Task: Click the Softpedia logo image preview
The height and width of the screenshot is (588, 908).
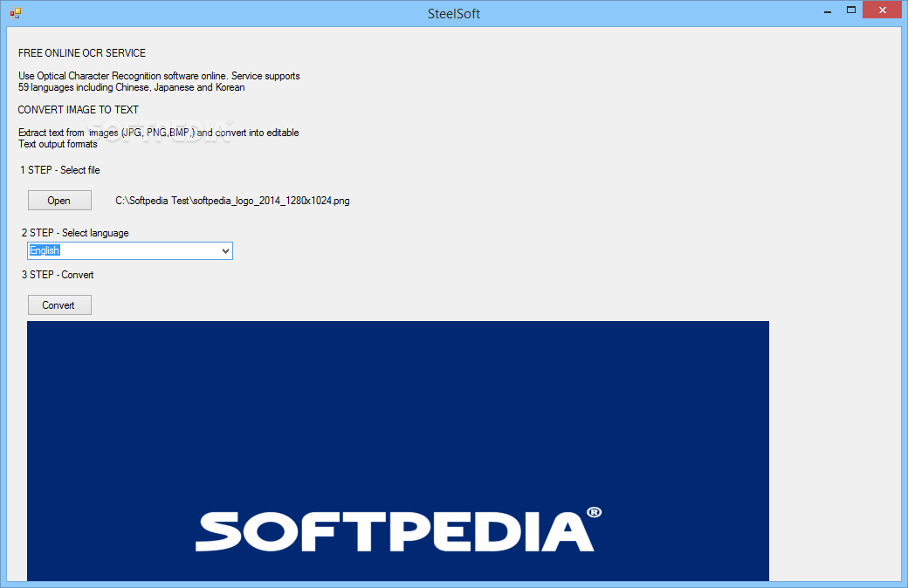Action: [398, 451]
